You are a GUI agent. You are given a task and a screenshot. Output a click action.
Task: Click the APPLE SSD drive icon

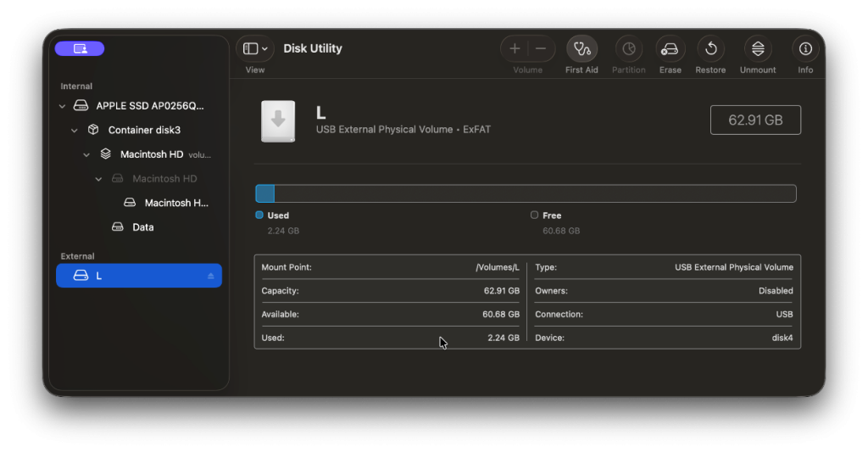pos(81,105)
